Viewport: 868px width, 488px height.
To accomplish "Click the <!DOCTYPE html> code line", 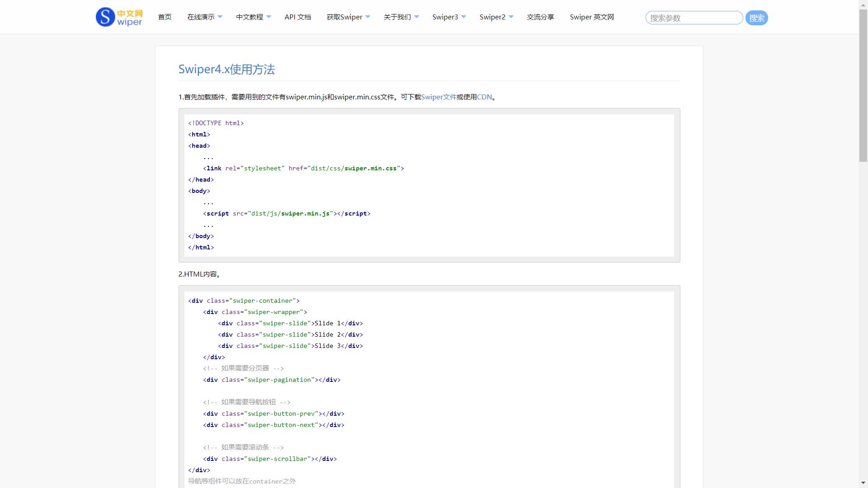I will [x=216, y=123].
